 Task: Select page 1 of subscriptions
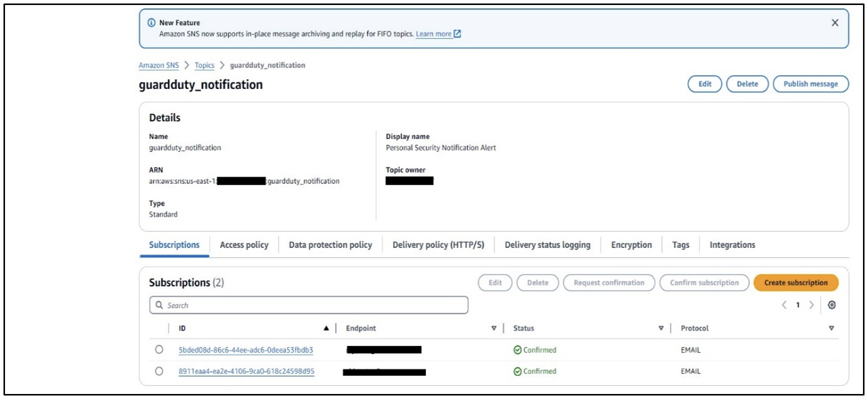click(x=798, y=305)
